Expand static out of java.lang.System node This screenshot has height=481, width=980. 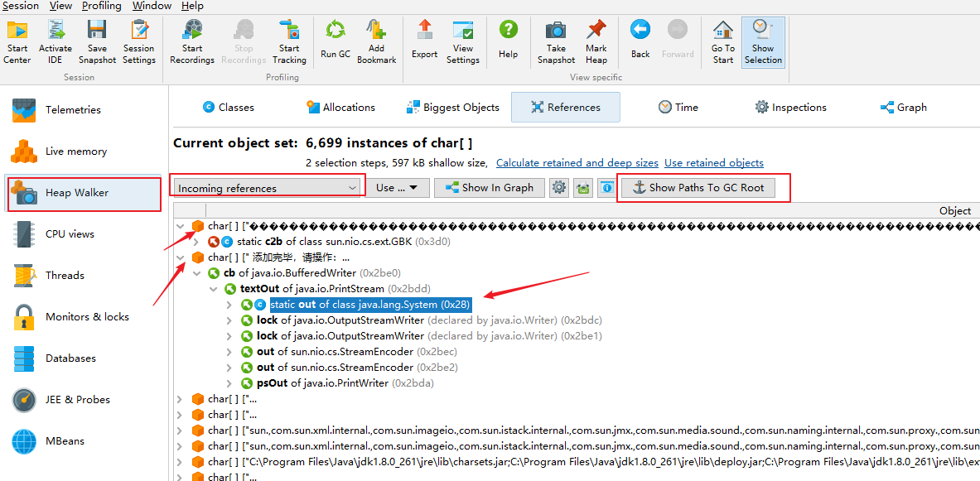[x=230, y=304]
